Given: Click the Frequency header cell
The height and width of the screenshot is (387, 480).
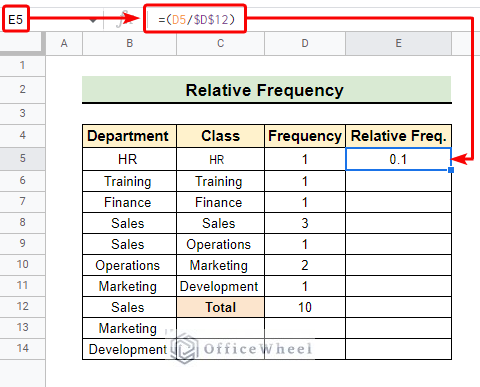Looking at the screenshot, I should 305,136.
